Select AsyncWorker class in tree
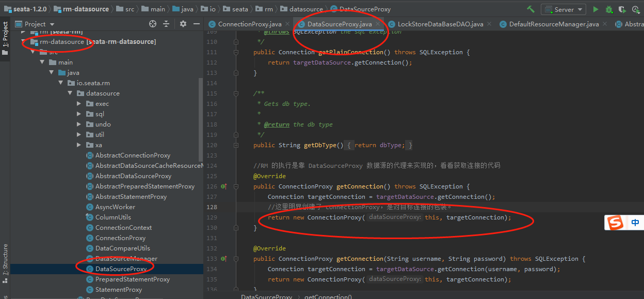 pos(115,207)
